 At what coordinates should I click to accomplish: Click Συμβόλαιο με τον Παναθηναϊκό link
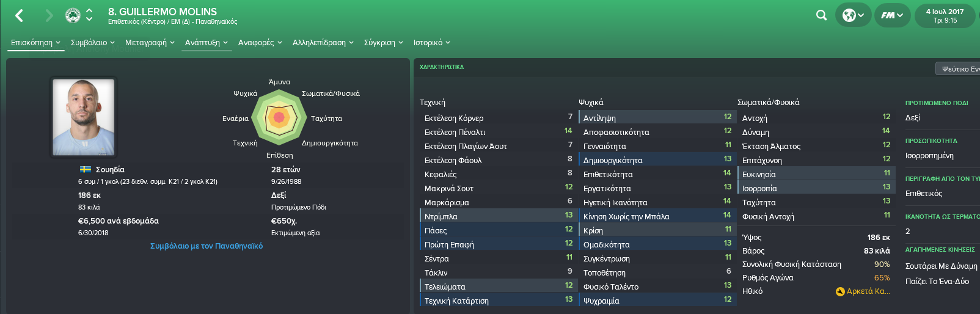pyautogui.click(x=207, y=246)
